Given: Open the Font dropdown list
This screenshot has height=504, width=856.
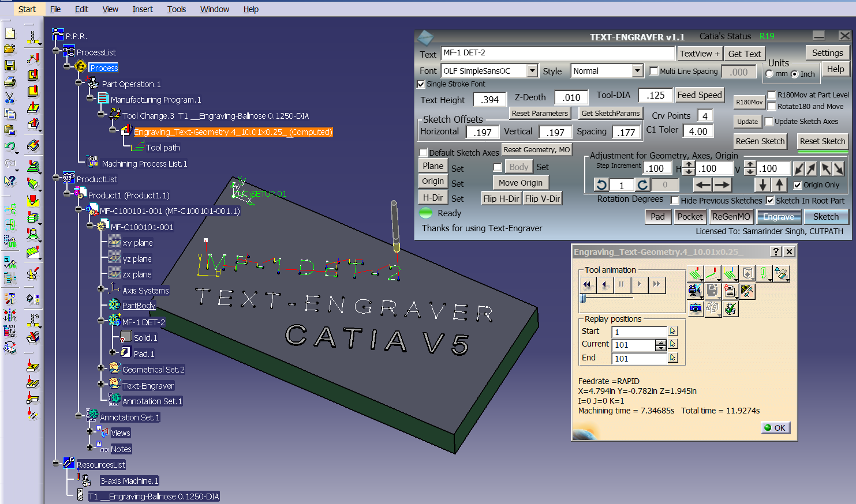Looking at the screenshot, I should 532,71.
